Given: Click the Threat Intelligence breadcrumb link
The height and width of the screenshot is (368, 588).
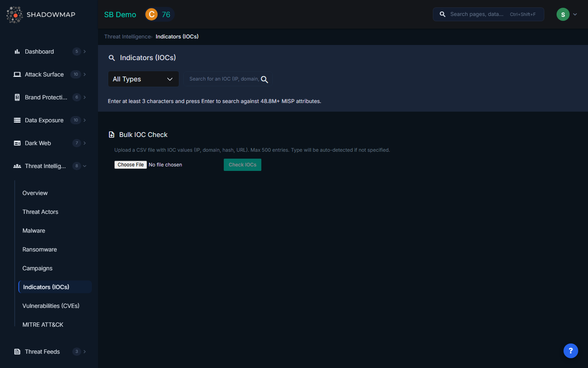Looking at the screenshot, I should pyautogui.click(x=127, y=37).
